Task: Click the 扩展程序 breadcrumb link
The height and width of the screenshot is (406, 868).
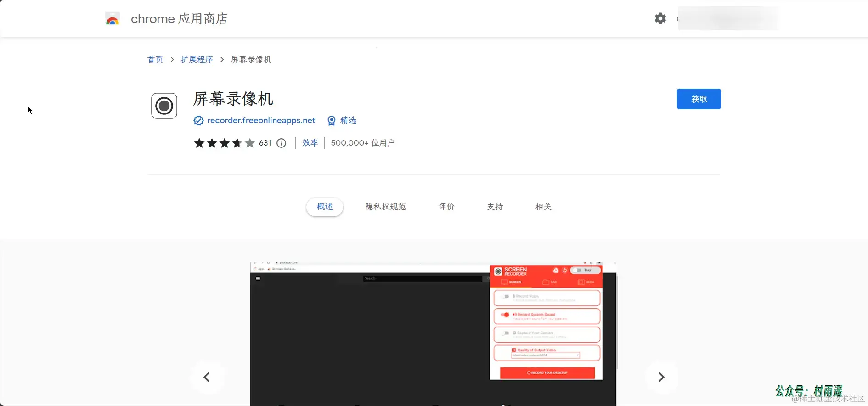Action: pyautogui.click(x=197, y=60)
